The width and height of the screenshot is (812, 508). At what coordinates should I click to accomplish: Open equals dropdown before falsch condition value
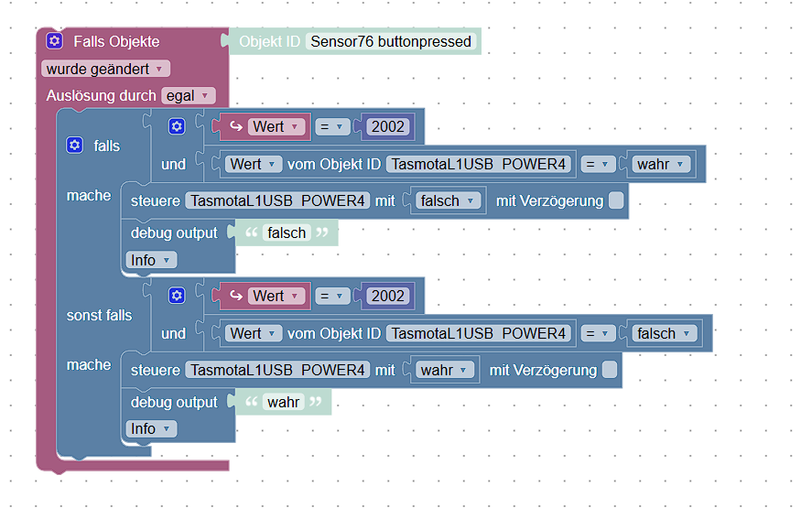click(598, 333)
